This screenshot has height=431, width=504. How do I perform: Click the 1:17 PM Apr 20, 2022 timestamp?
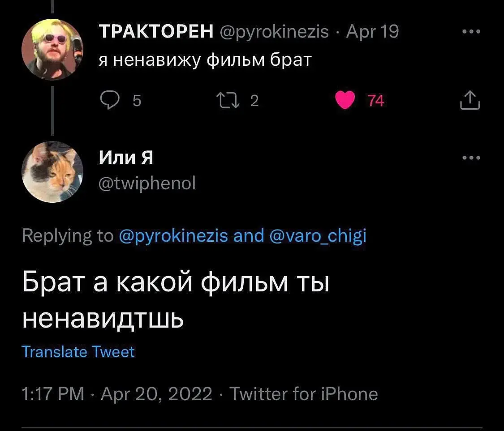tap(117, 394)
